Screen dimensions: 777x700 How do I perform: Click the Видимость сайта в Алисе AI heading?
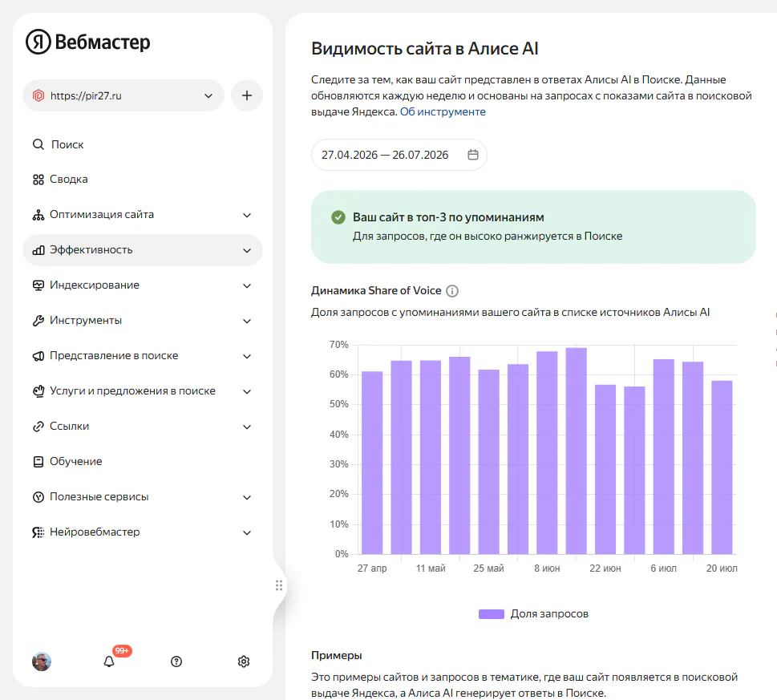[425, 49]
